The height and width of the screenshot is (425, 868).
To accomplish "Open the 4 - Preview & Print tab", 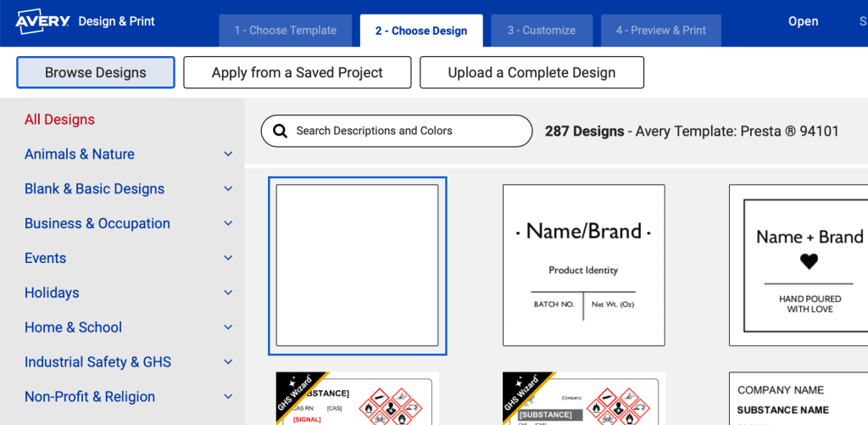I will click(660, 31).
